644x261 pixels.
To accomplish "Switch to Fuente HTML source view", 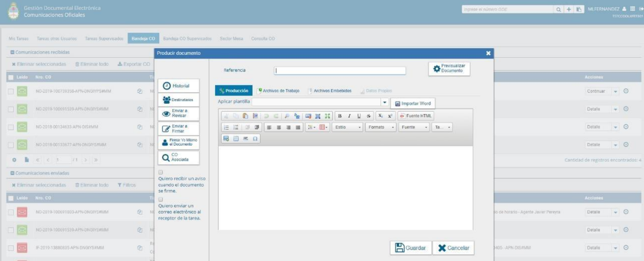I will [x=415, y=116].
